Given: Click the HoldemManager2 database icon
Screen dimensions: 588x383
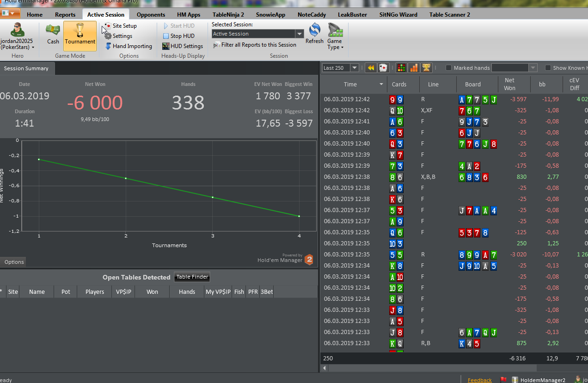Looking at the screenshot, I should pos(514,380).
